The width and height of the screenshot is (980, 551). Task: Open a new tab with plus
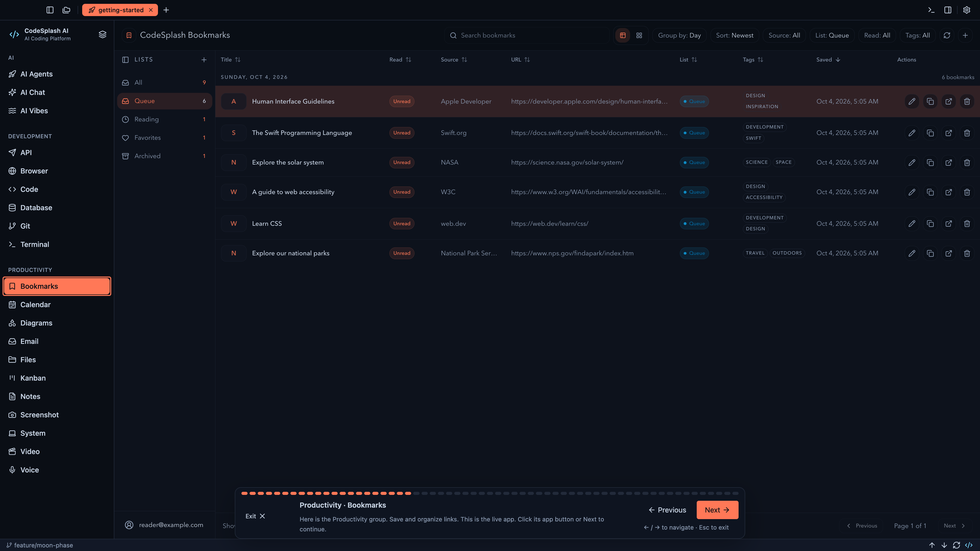click(166, 10)
